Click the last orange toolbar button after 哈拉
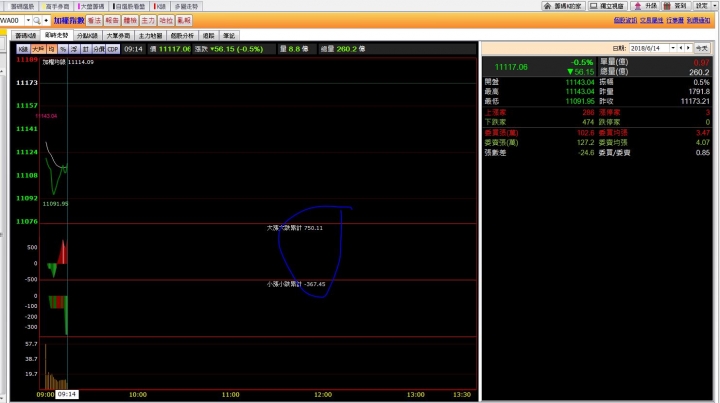Viewport: 720px width, 403px height. (x=184, y=21)
